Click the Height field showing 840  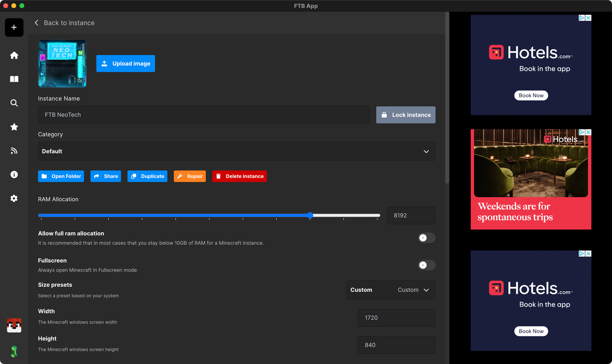tap(397, 345)
